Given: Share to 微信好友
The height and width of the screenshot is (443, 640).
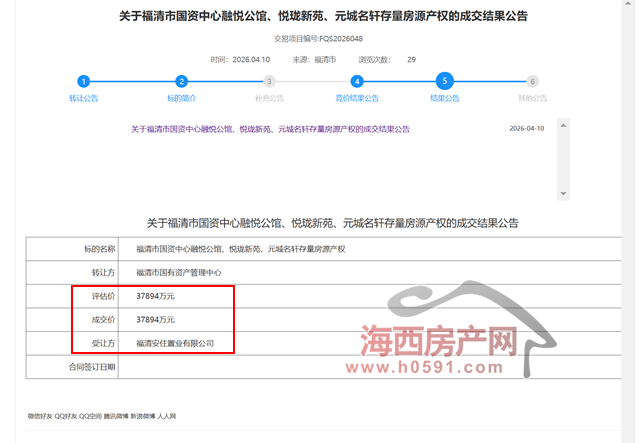Looking at the screenshot, I should tap(39, 415).
